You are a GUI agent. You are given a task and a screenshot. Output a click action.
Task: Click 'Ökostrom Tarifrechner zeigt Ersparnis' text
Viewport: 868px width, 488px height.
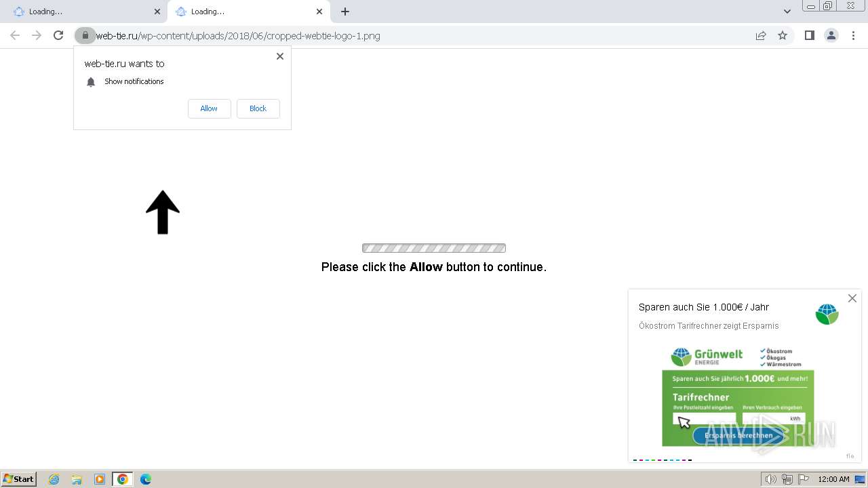coord(709,326)
